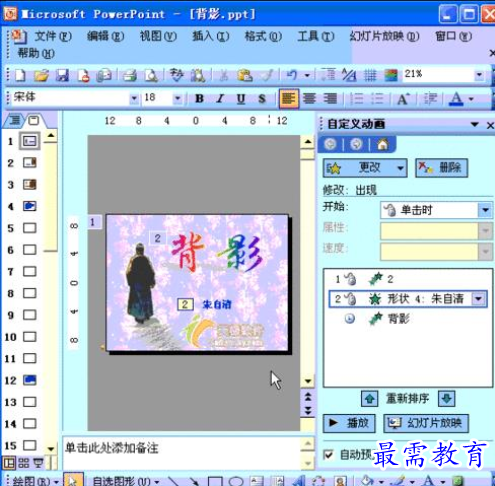
Task: Open the 幻灯片放映 menu
Action: point(384,36)
